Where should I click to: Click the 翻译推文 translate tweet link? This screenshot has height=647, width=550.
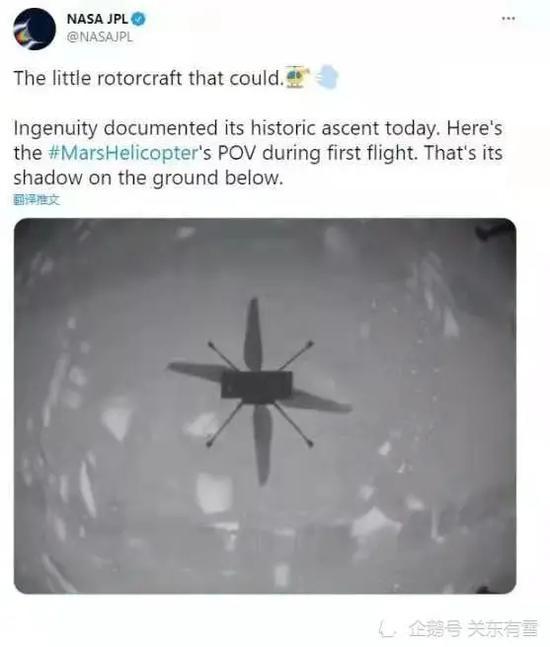(x=37, y=200)
